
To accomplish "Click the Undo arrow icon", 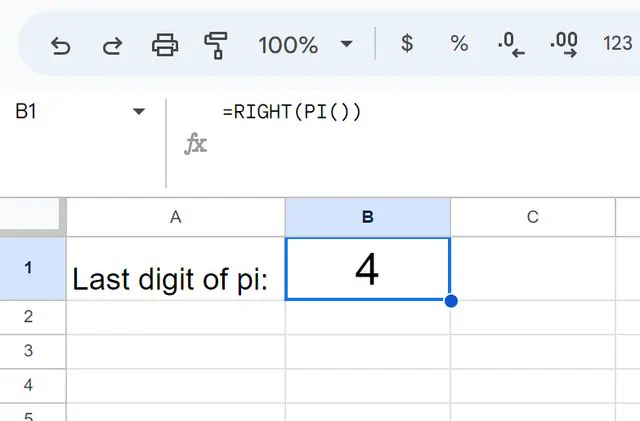I will [60, 45].
